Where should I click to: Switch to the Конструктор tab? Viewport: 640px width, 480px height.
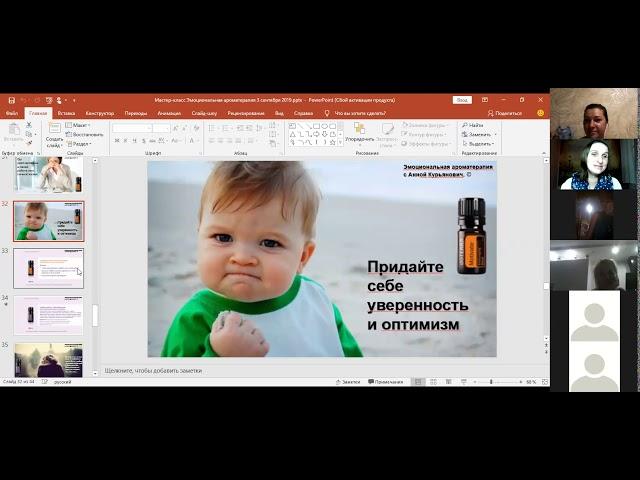pos(100,113)
